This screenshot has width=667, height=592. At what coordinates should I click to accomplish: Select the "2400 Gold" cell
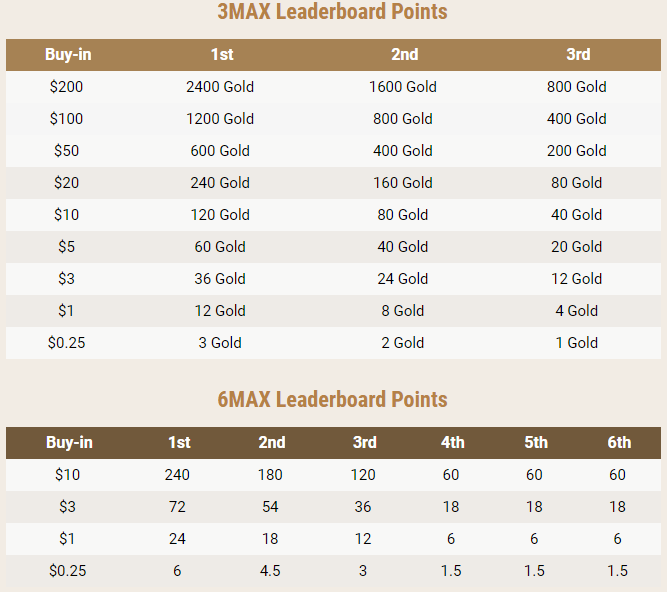tap(220, 87)
